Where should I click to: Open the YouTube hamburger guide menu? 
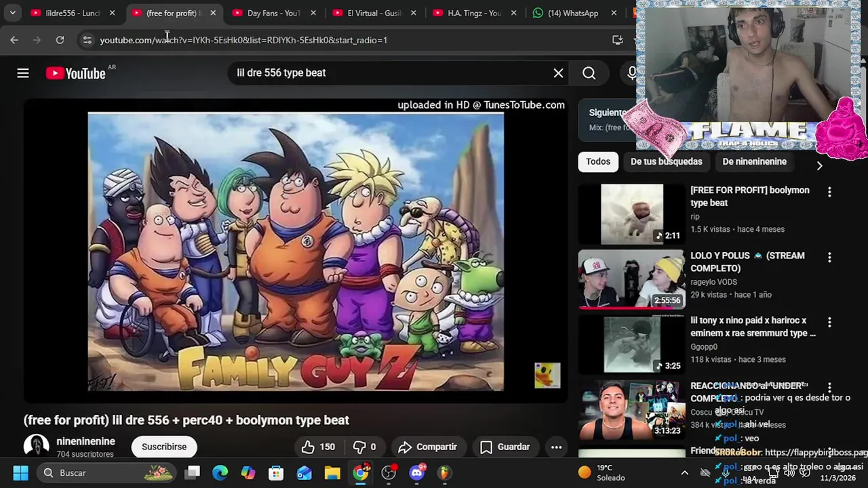(23, 73)
